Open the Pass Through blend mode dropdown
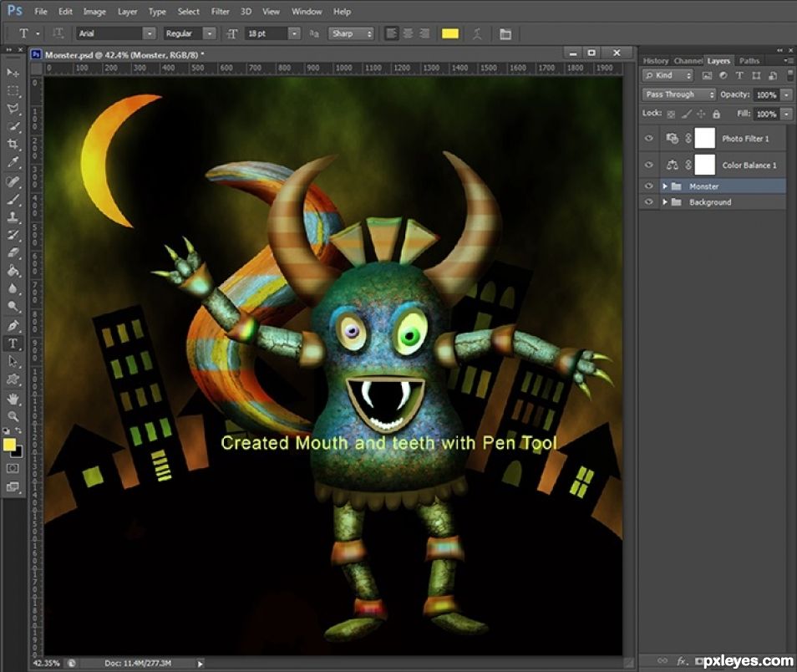 [x=678, y=94]
